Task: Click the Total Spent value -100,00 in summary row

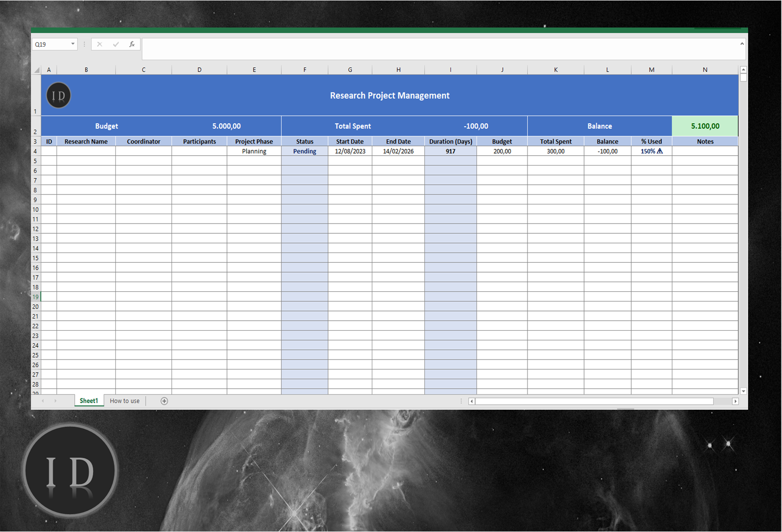Action: pyautogui.click(x=476, y=126)
